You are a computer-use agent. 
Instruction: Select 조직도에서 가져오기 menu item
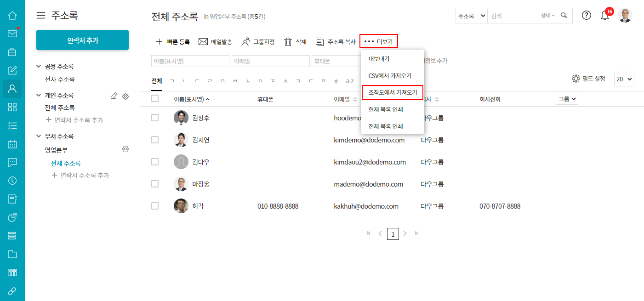(392, 92)
